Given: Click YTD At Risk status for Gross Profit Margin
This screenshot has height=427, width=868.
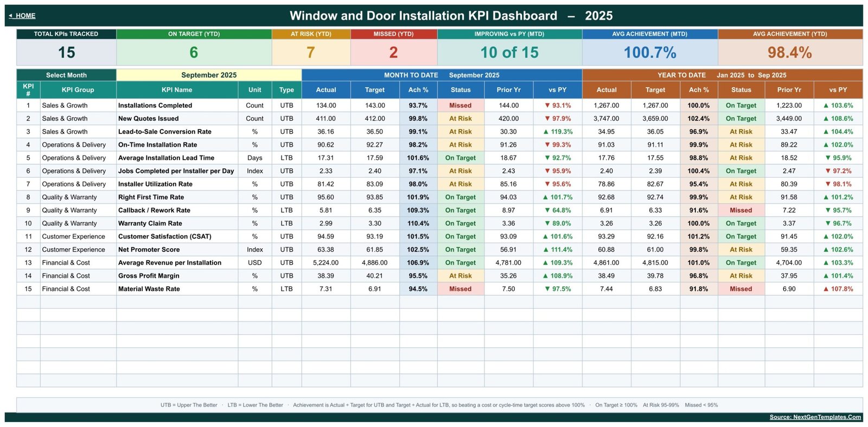Looking at the screenshot, I should (x=741, y=276).
